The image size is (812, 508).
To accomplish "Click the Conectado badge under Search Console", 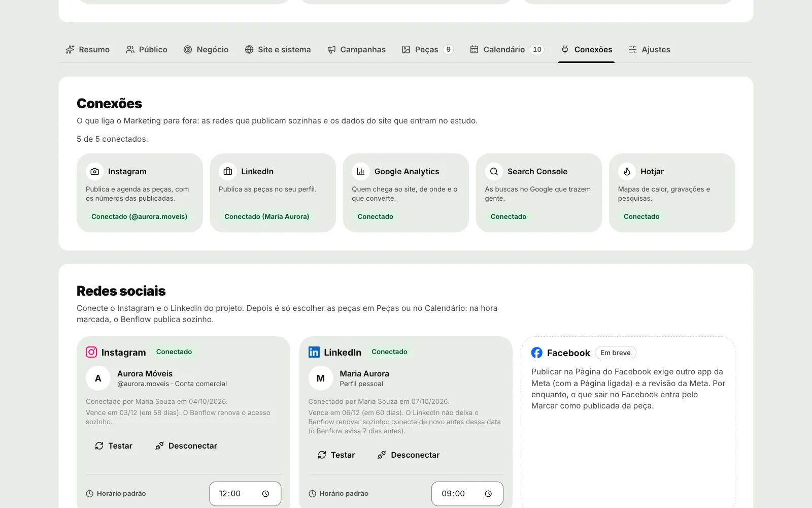I will (x=509, y=216).
